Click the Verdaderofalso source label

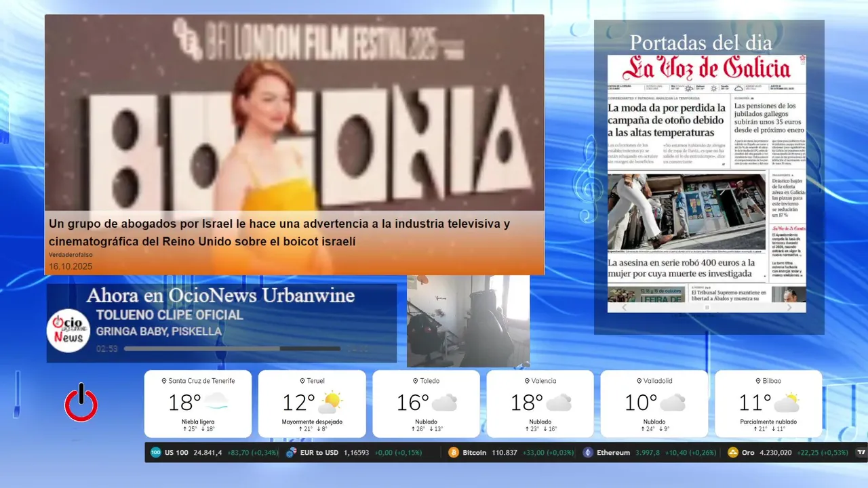pos(71,255)
